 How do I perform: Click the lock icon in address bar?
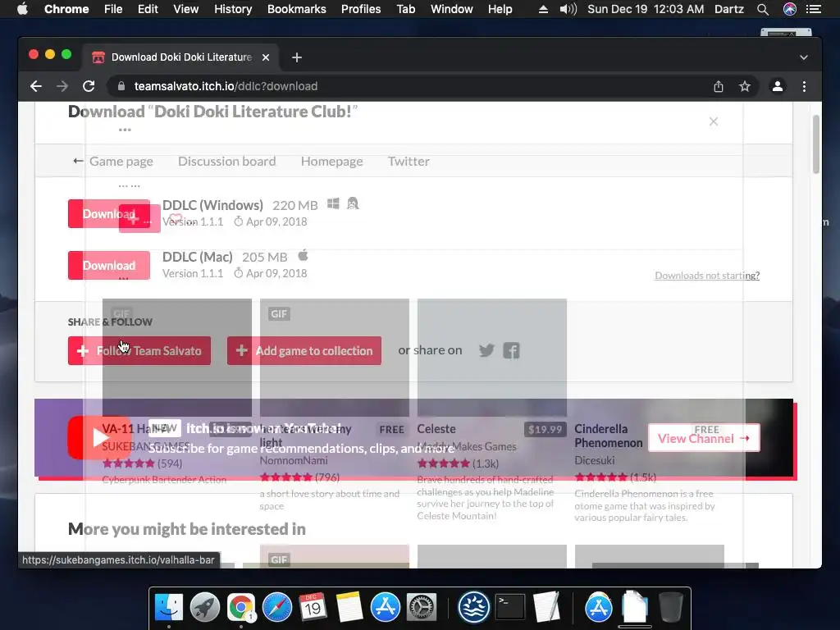click(x=121, y=86)
